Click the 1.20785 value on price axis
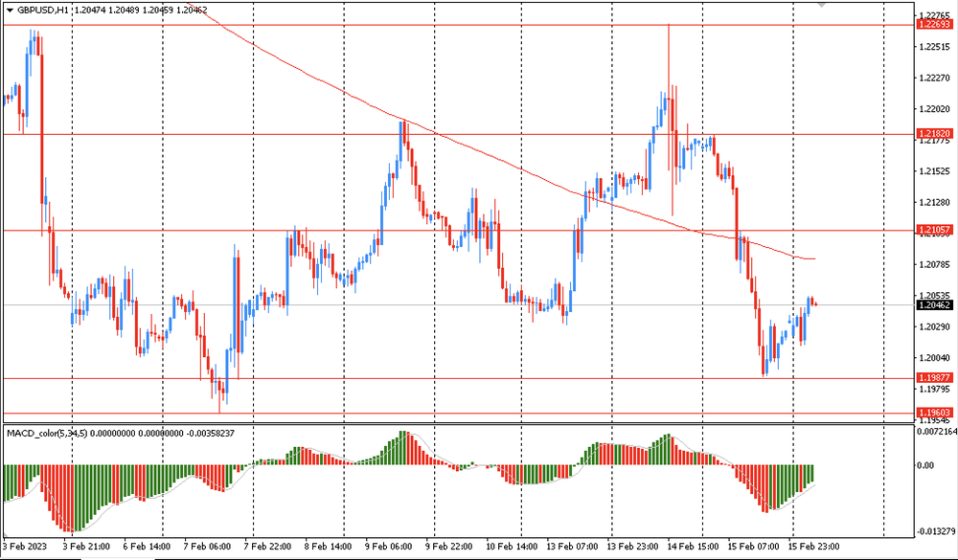Image resolution: width=958 pixels, height=560 pixels. click(x=934, y=264)
